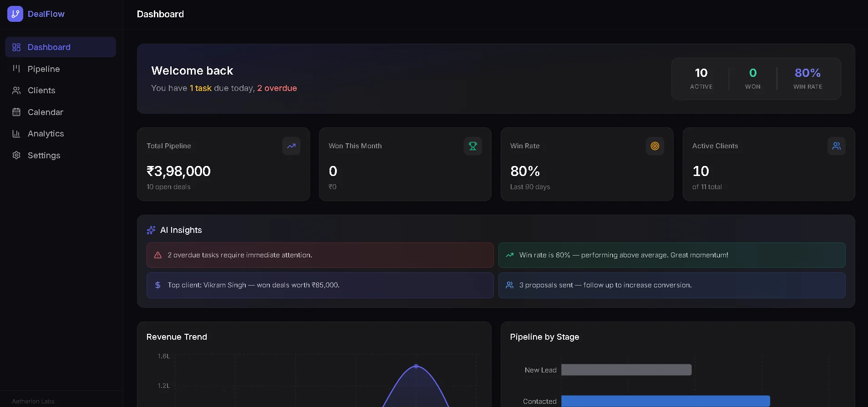Select the 80% Win Rate header stat
Image resolution: width=868 pixels, height=407 pixels.
(808, 79)
